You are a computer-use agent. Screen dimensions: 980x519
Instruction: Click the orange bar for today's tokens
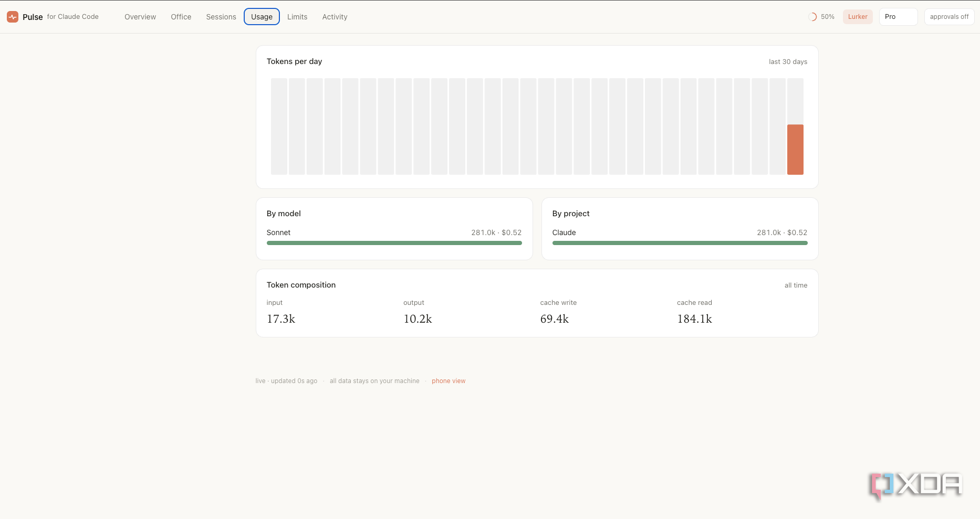pyautogui.click(x=795, y=150)
